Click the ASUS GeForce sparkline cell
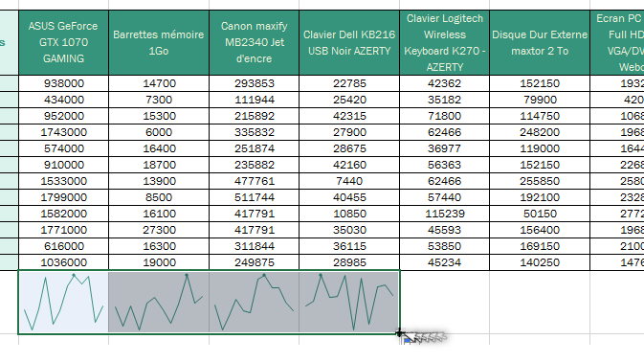The image size is (644, 362). click(x=64, y=302)
